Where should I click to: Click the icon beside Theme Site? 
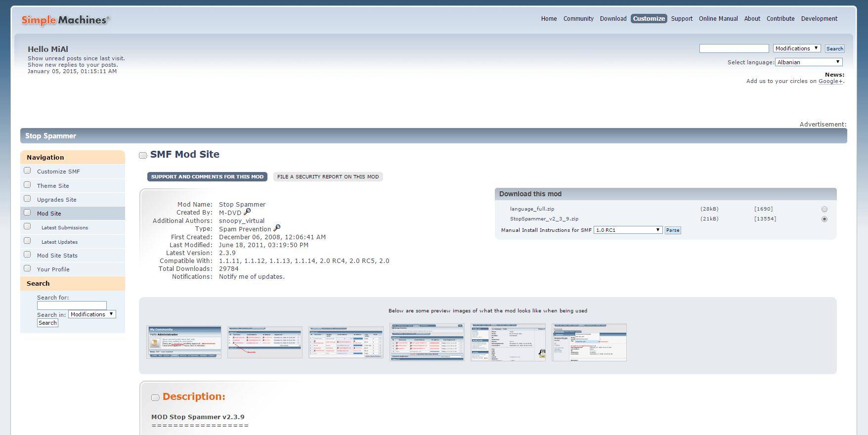coord(27,185)
